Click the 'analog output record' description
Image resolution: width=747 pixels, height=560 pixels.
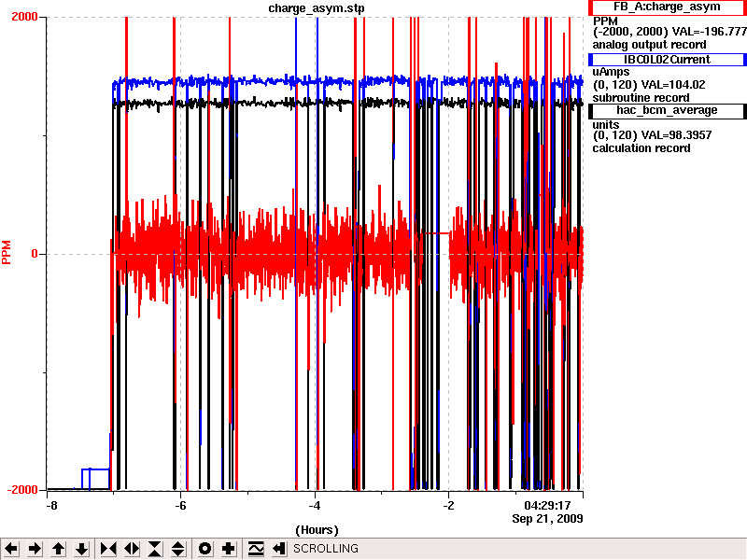point(649,45)
